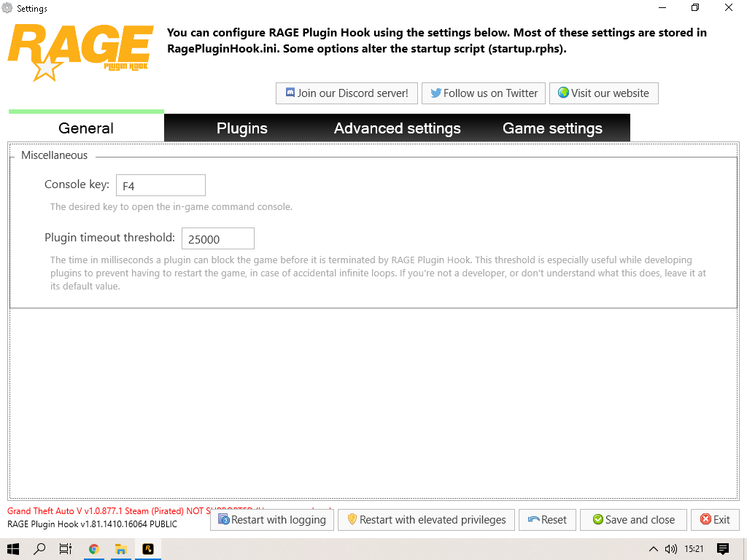The image size is (747, 560).
Task: Open the Game settings tab
Action: 553,128
